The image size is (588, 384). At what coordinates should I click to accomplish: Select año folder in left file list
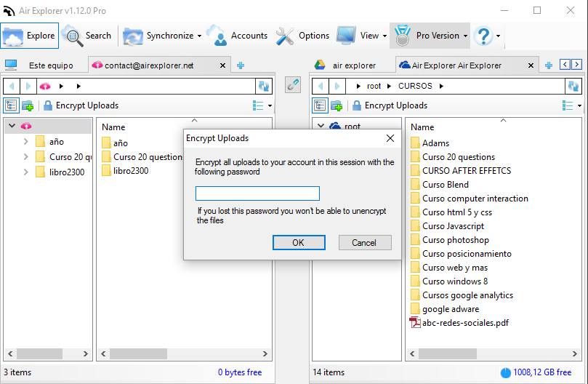115,143
